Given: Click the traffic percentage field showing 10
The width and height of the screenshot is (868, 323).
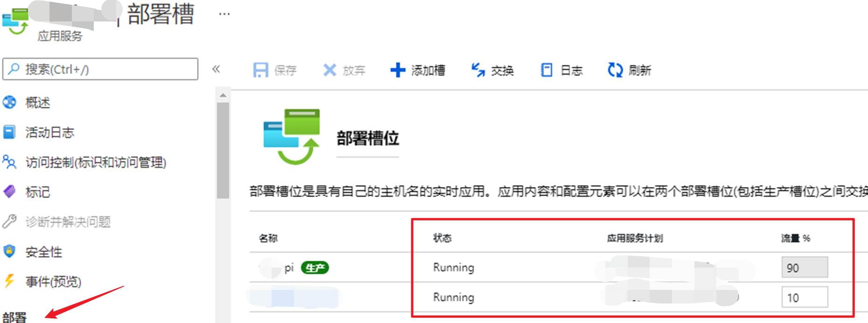Looking at the screenshot, I should (804, 297).
